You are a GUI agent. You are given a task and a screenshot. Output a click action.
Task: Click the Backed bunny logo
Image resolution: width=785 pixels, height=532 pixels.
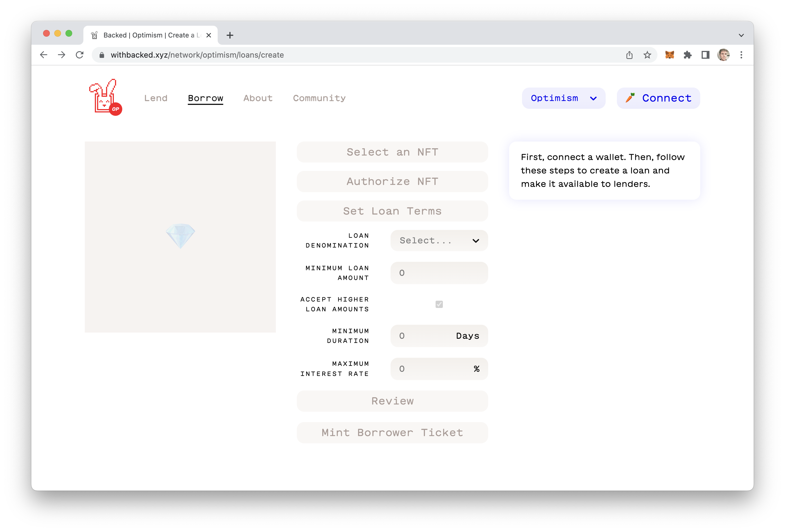[x=105, y=97]
